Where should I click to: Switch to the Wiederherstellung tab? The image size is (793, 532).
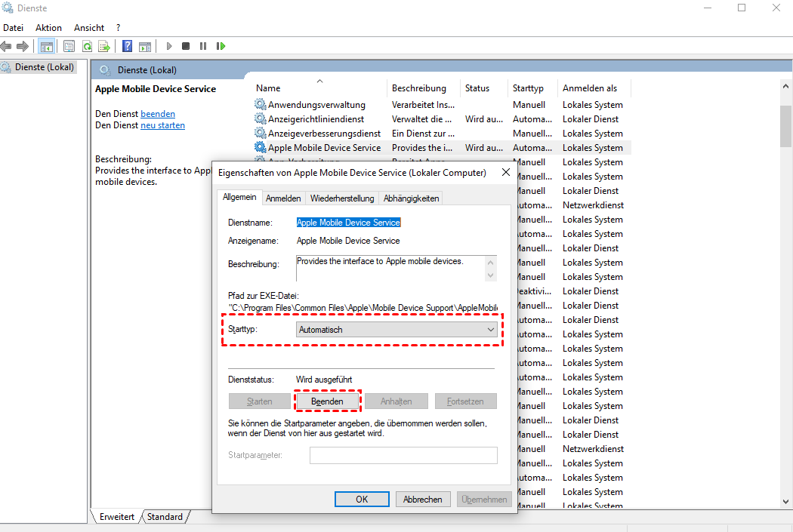(x=342, y=198)
